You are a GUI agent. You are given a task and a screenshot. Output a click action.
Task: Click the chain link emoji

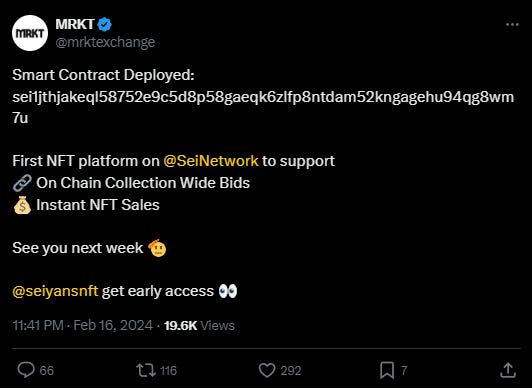22,183
